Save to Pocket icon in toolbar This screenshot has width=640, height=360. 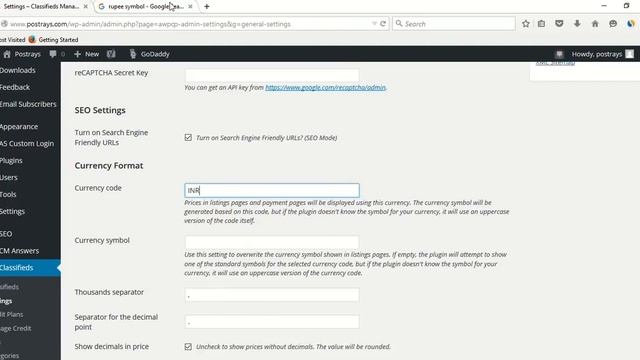coord(559,24)
